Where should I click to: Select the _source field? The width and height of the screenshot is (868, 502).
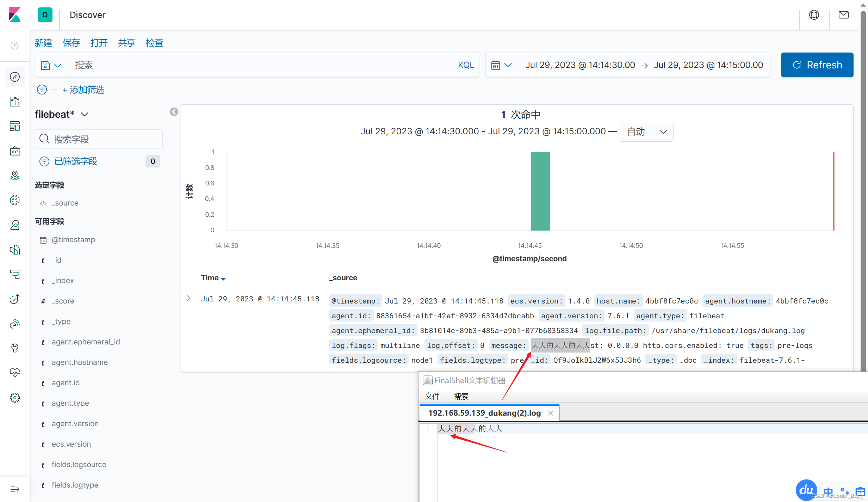pyautogui.click(x=65, y=203)
